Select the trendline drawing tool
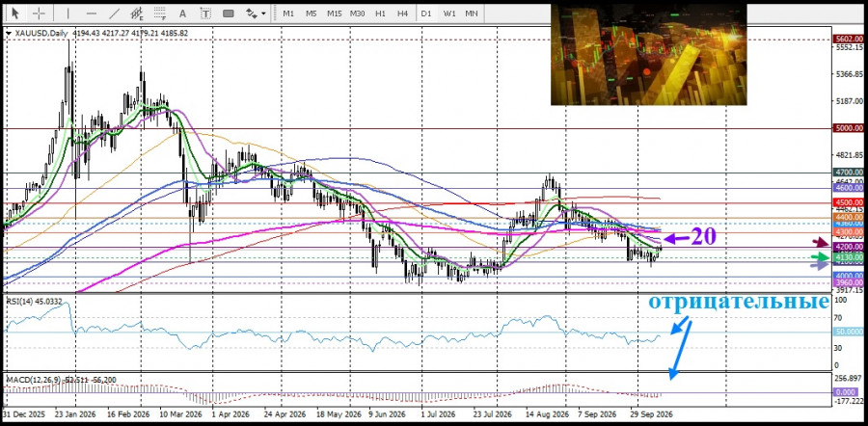The image size is (868, 426). click(115, 13)
